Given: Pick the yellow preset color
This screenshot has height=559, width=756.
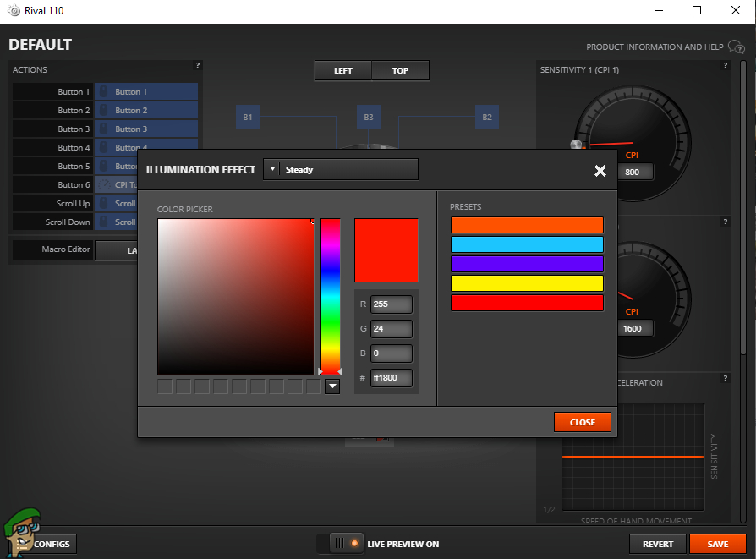Looking at the screenshot, I should pyautogui.click(x=527, y=283).
